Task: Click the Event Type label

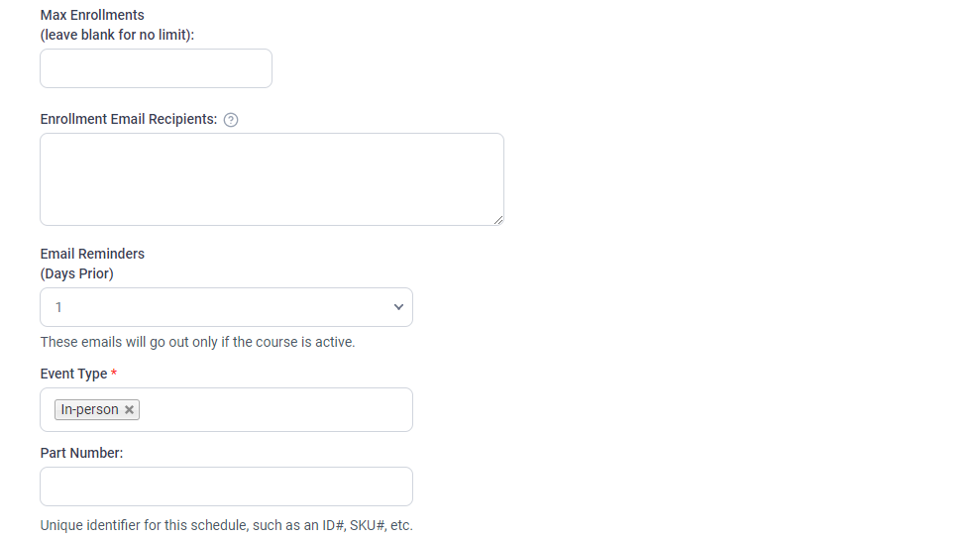Action: tap(73, 374)
